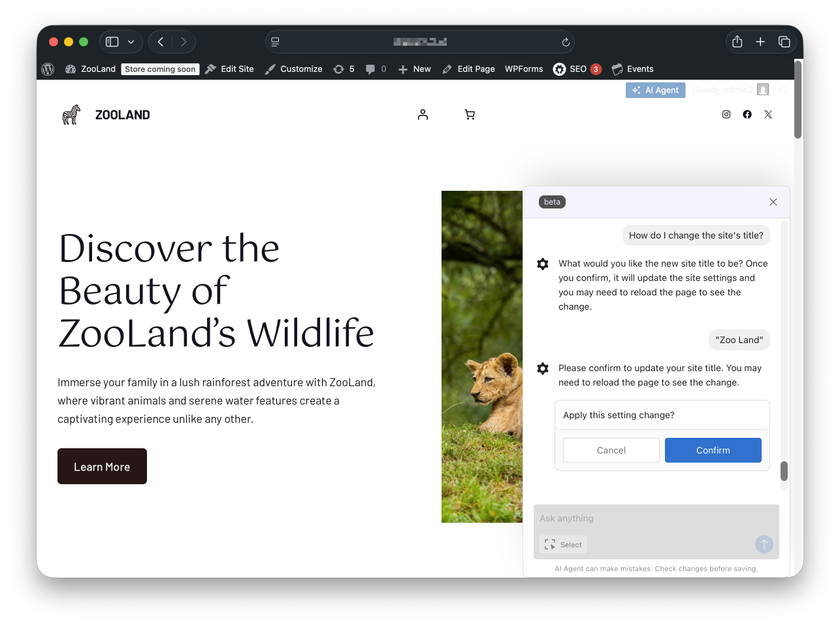Open the Edit Site menu item
The height and width of the screenshot is (626, 840).
click(x=229, y=69)
